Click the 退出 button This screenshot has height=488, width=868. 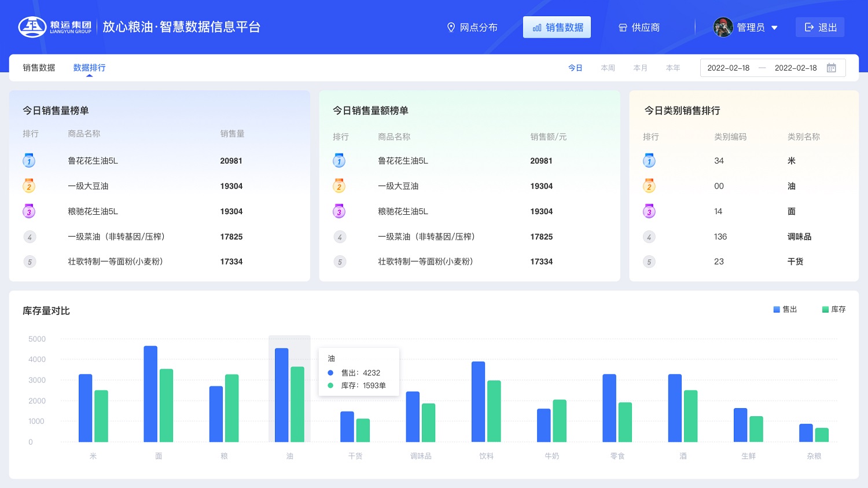pyautogui.click(x=820, y=27)
